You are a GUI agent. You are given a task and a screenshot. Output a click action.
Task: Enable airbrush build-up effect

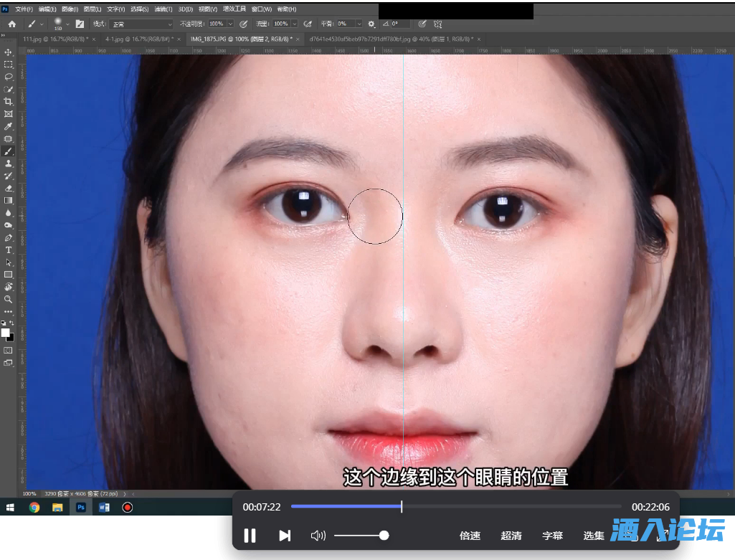coord(308,24)
